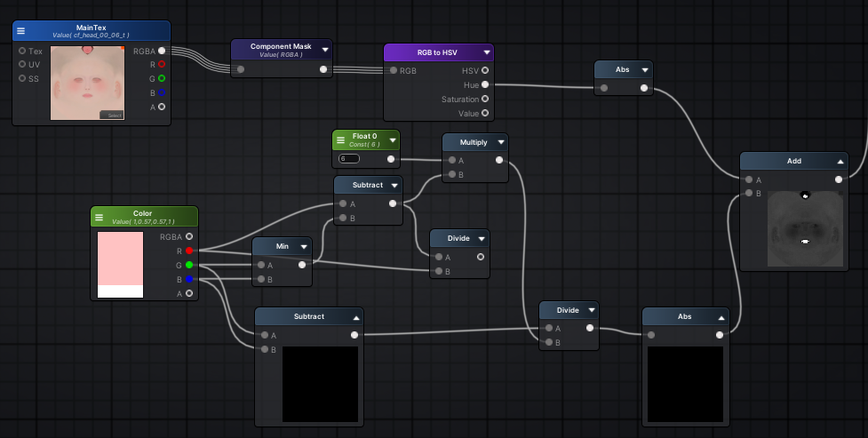The height and width of the screenshot is (438, 868).
Task: Click the MainTex green G output port
Action: (162, 79)
